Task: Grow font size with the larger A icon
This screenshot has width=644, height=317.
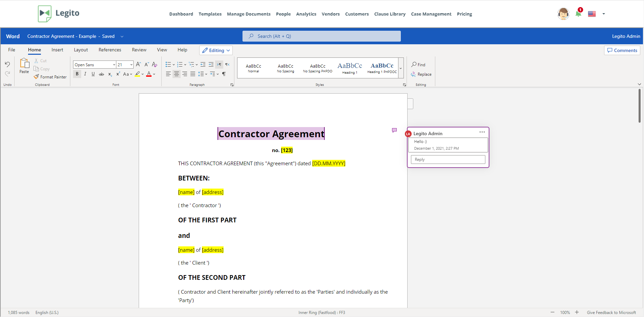Action: (x=138, y=64)
